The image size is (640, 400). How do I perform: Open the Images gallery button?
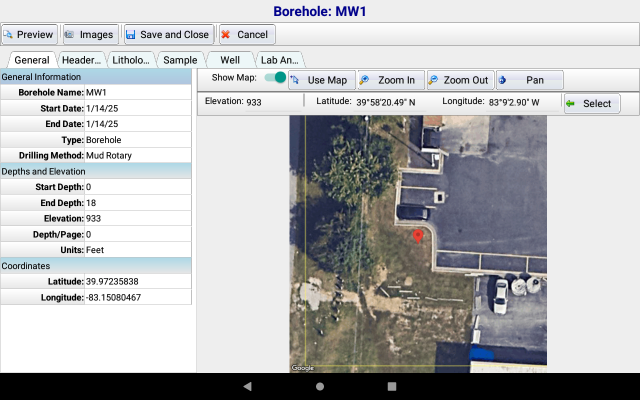point(88,34)
